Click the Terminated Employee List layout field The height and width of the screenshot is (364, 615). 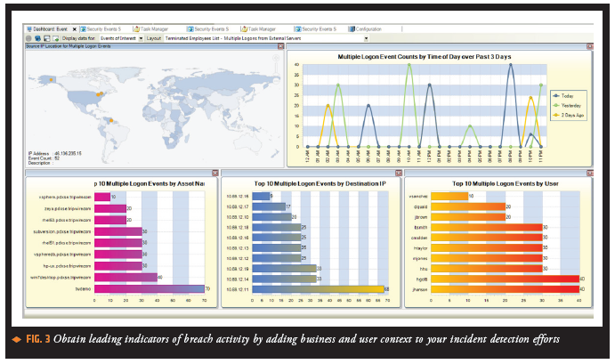point(264,38)
